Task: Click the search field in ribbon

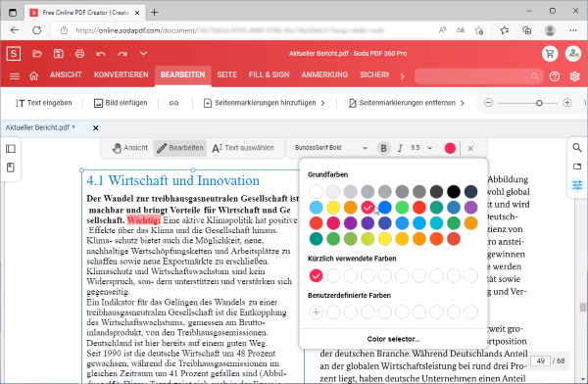Action: click(478, 76)
